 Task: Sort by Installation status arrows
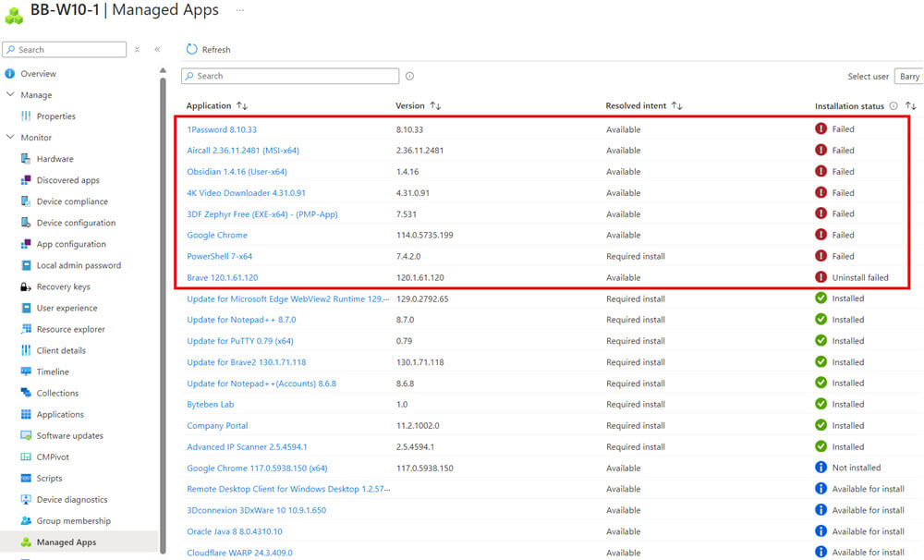pyautogui.click(x=911, y=105)
